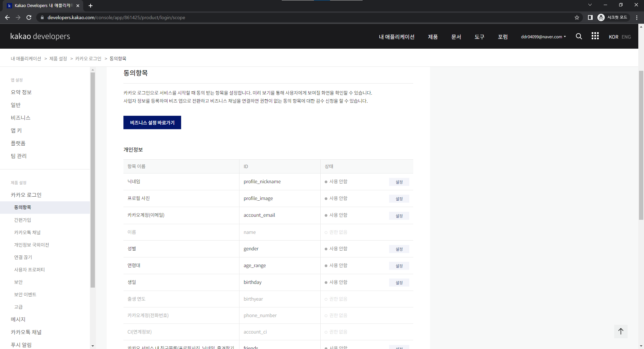644x349 pixels.
Task: Open a new browser tab with the plus icon
Action: pos(91,6)
